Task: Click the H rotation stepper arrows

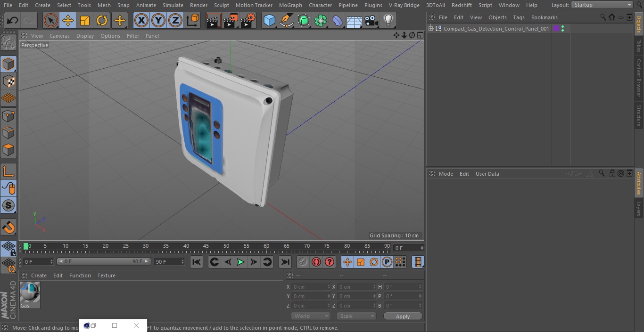Action: point(421,287)
